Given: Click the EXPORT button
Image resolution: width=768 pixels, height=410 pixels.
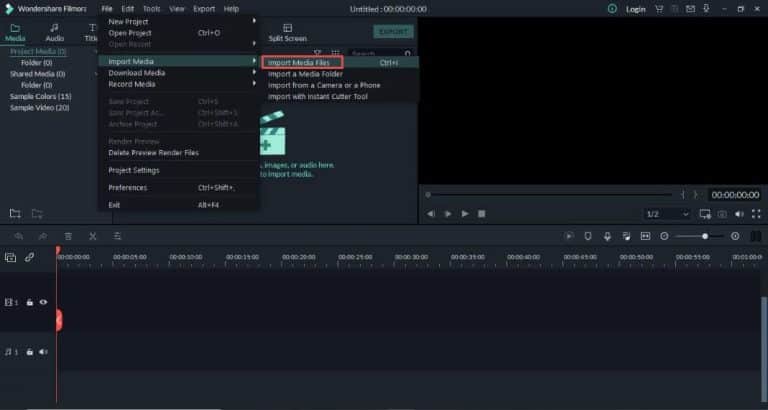Looking at the screenshot, I should coord(393,32).
